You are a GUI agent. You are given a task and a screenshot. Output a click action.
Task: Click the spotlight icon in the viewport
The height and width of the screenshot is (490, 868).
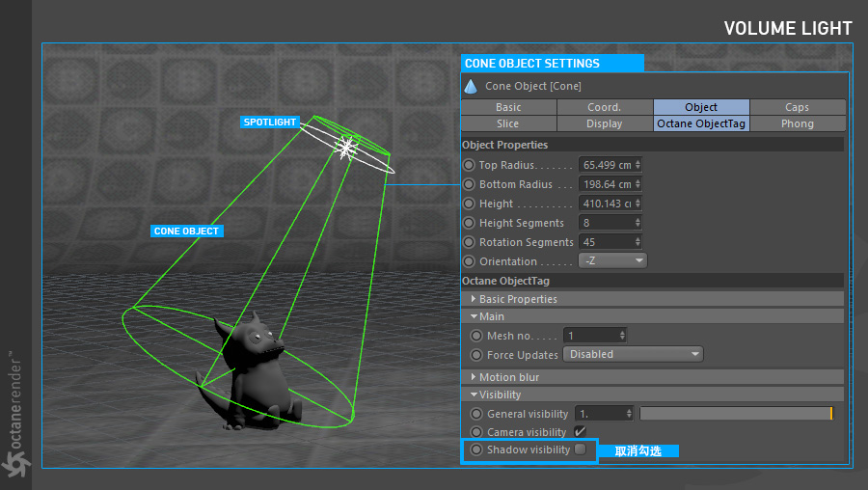[345, 147]
